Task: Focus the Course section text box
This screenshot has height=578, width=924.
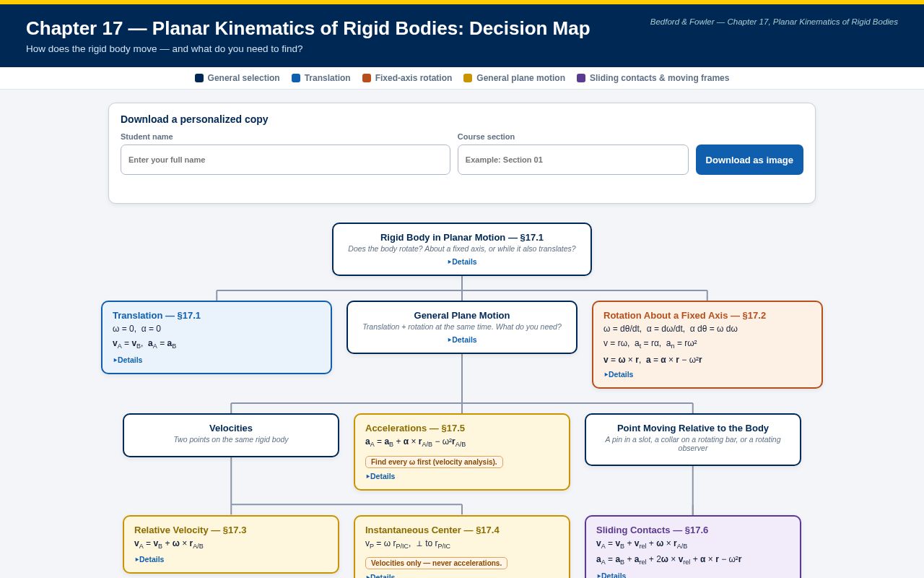Action: 573,160
